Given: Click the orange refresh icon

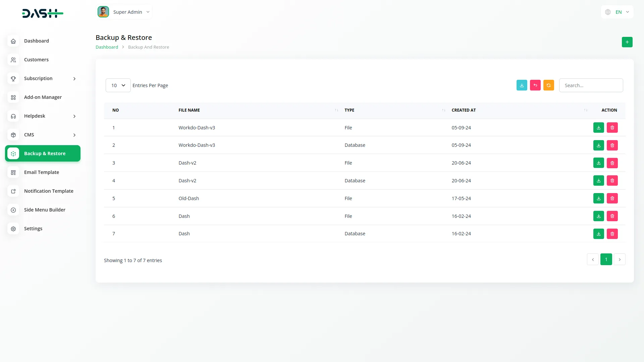Looking at the screenshot, I should [548, 85].
